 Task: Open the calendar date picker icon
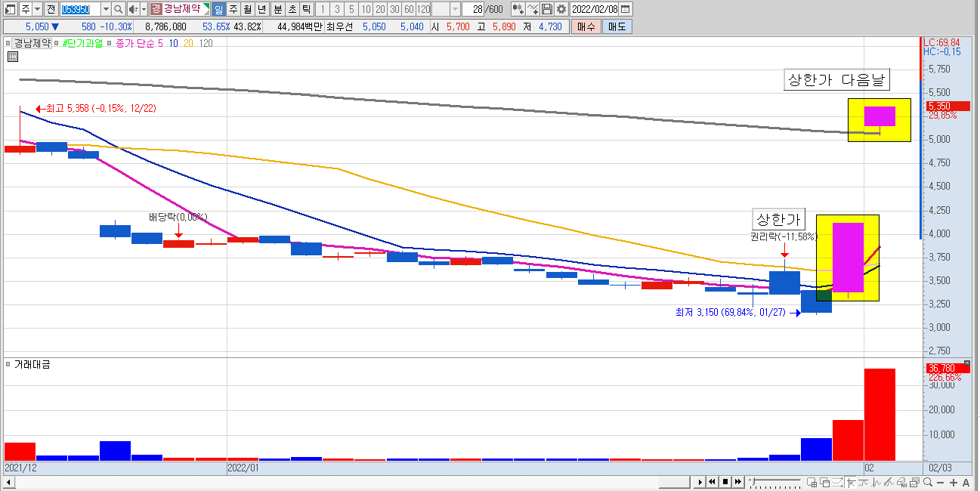coord(626,9)
